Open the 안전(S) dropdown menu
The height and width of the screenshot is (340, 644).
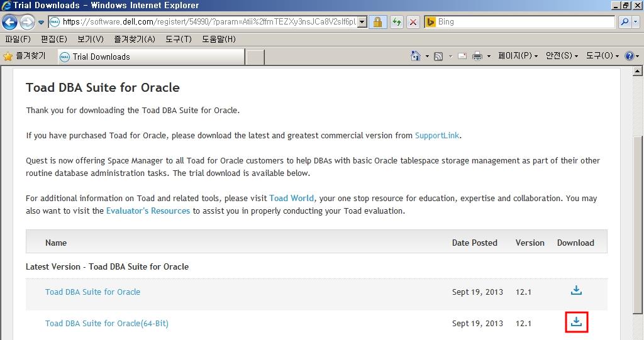(562, 56)
